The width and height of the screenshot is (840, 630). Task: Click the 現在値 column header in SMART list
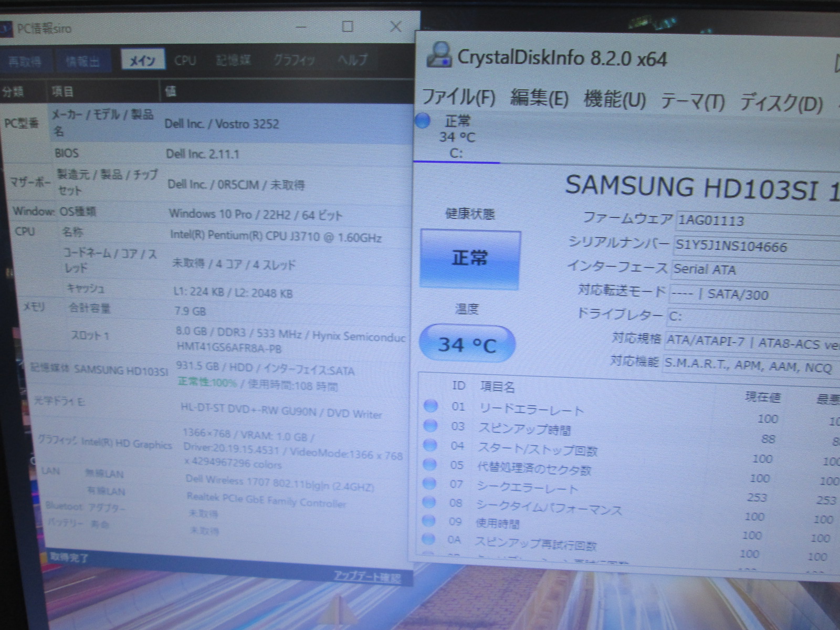(x=762, y=397)
